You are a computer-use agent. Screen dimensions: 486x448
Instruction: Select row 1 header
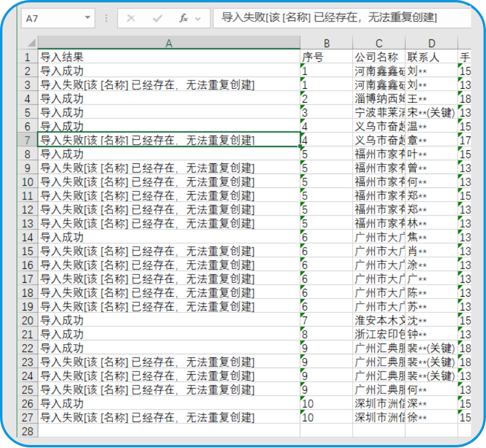[28, 58]
